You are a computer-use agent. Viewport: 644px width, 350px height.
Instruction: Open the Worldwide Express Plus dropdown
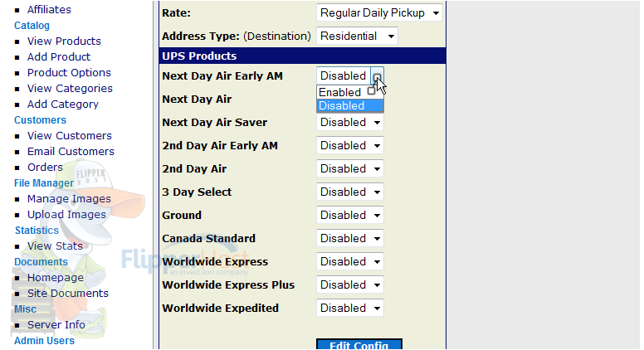[x=350, y=284]
